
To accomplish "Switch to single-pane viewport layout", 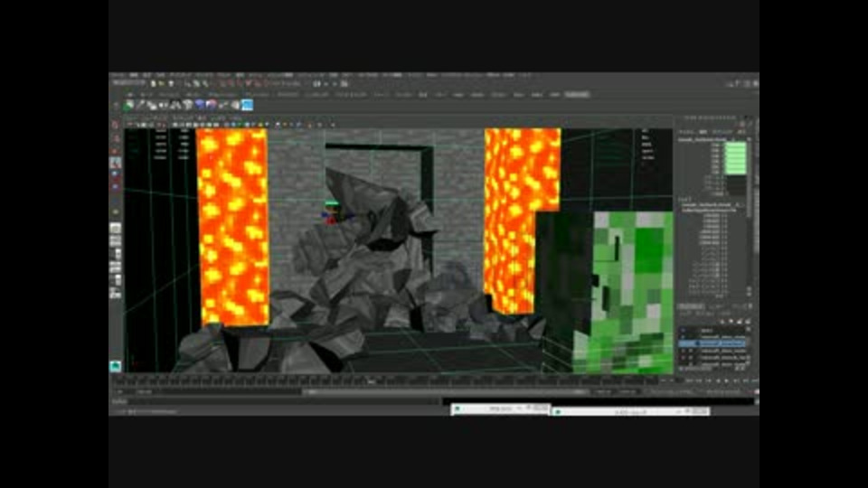I will click(115, 228).
